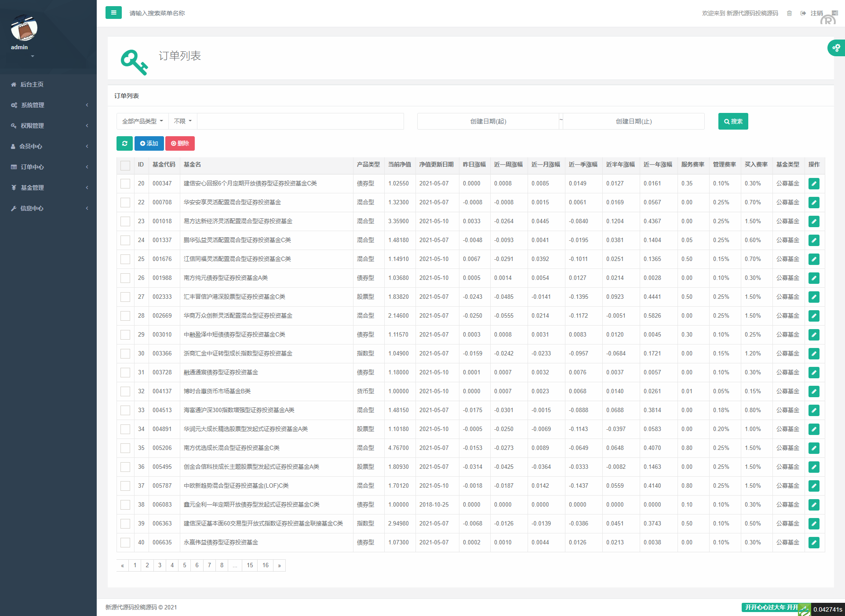Open the floating settings gear panel icon

pyautogui.click(x=836, y=48)
